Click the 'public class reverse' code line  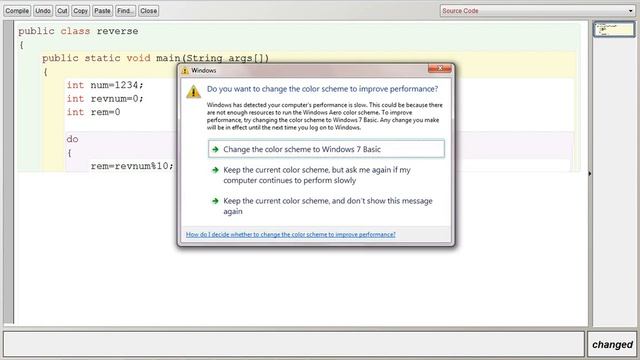78,31
